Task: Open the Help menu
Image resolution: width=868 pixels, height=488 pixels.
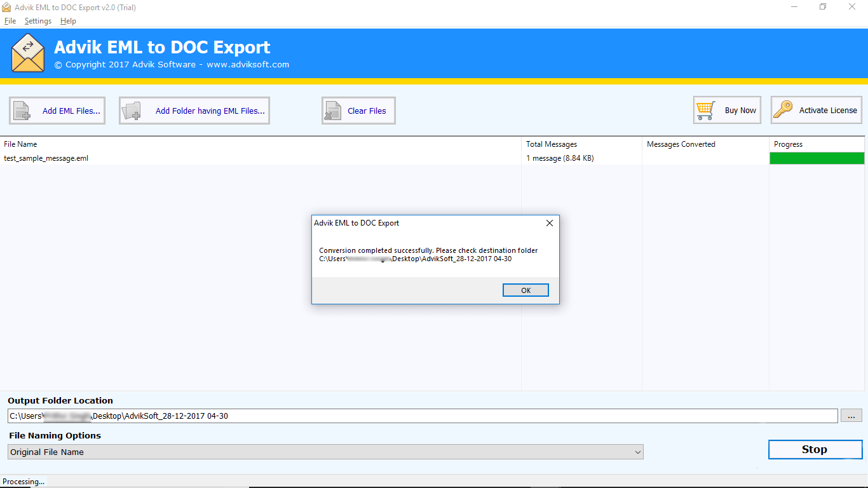Action: click(68, 21)
